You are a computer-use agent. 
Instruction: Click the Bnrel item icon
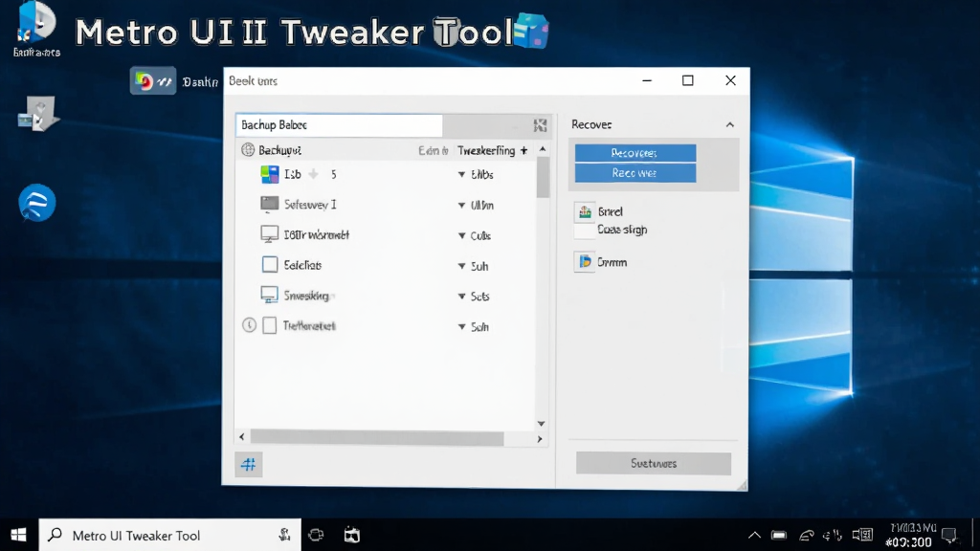pyautogui.click(x=585, y=211)
